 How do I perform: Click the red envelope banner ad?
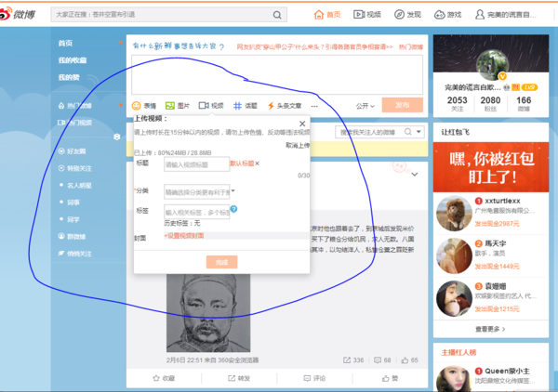pos(491,167)
